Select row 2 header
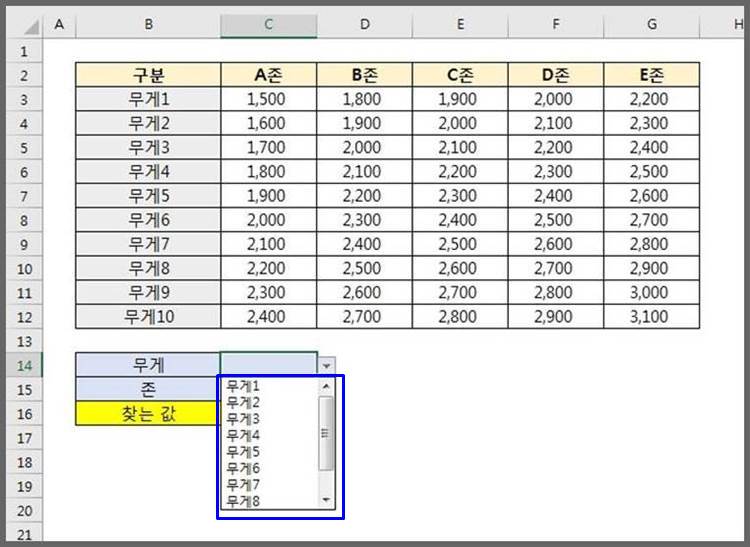This screenshot has width=750, height=547. (24, 76)
